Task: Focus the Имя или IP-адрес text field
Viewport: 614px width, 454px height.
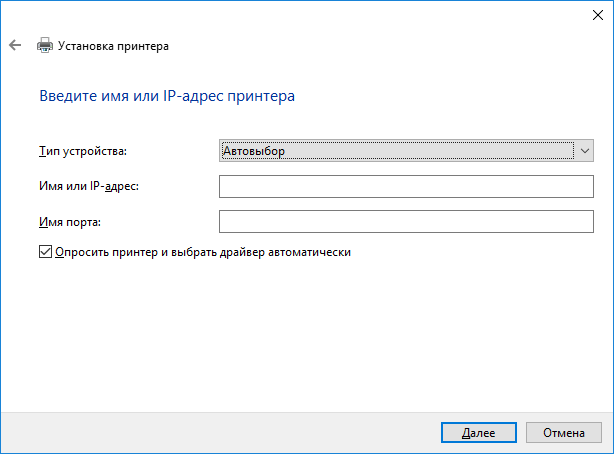Action: [406, 186]
